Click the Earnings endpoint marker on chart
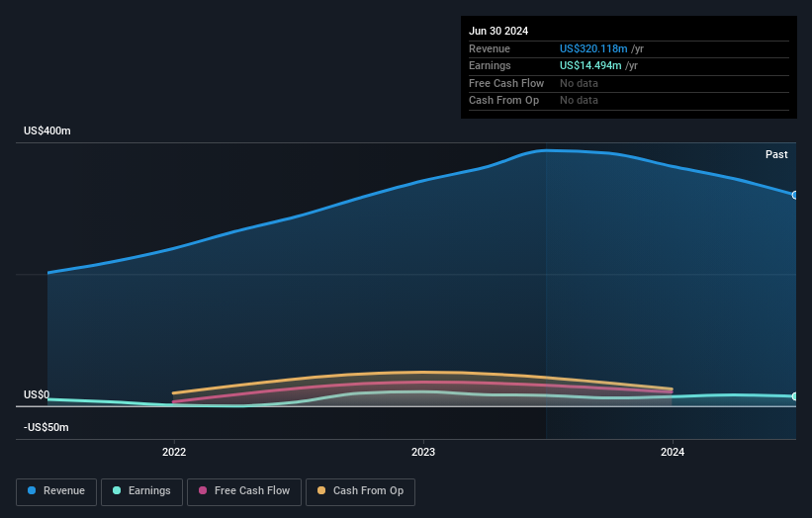The height and width of the screenshot is (518, 812). 795,396
